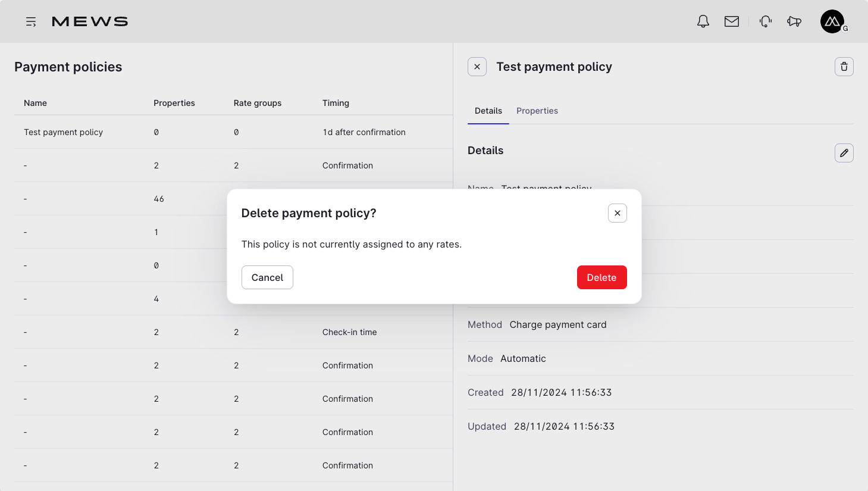The image size is (868, 491).
Task: Open the user profile avatar
Action: click(x=832, y=21)
